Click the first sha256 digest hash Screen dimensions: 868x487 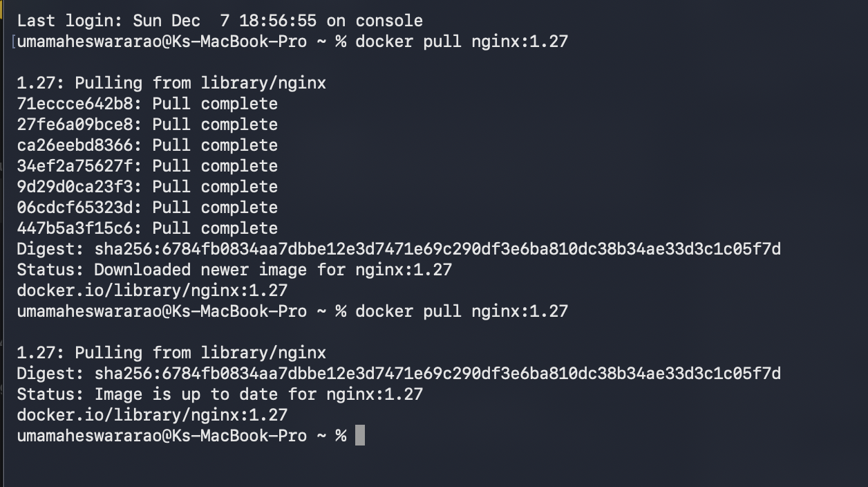pyautogui.click(x=437, y=249)
